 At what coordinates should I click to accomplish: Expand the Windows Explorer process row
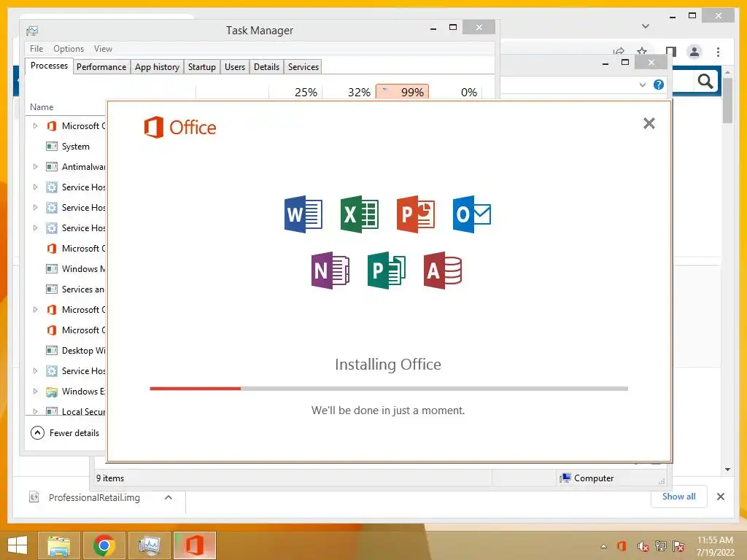(35, 392)
